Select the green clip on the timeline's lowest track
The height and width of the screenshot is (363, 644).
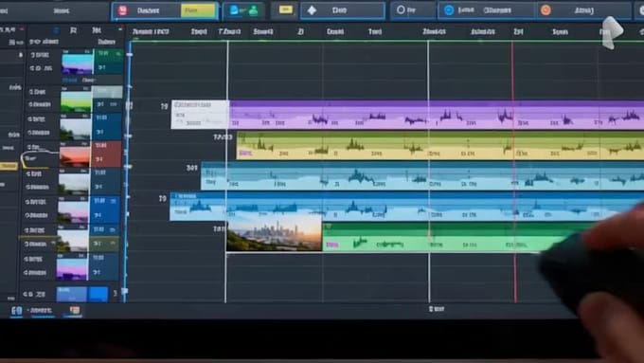pos(446,237)
